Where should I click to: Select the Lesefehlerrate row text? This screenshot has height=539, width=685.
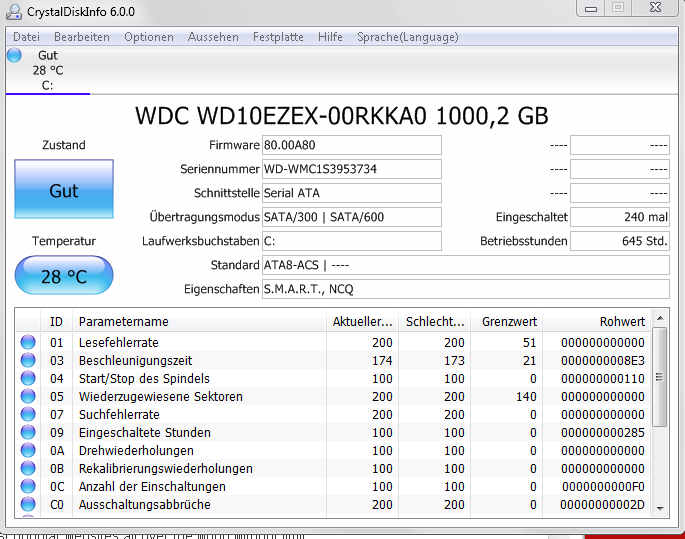click(118, 342)
